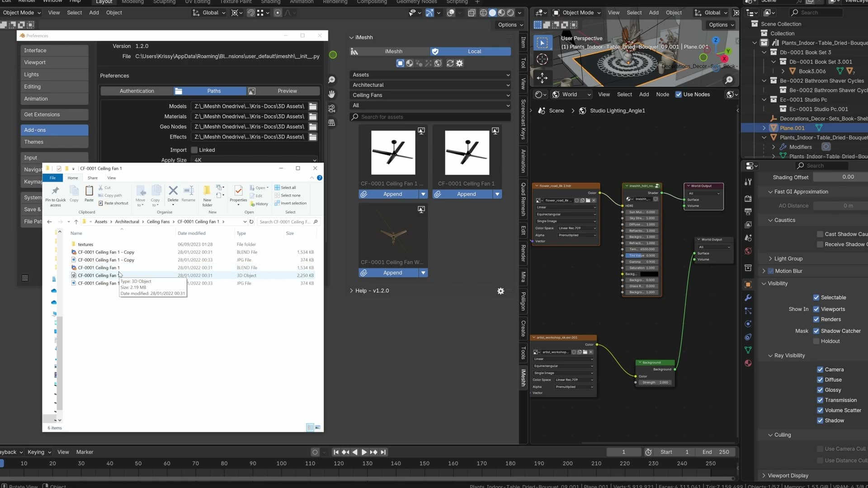Open the Object Data properties tab
868x488 pixels.
point(748,350)
